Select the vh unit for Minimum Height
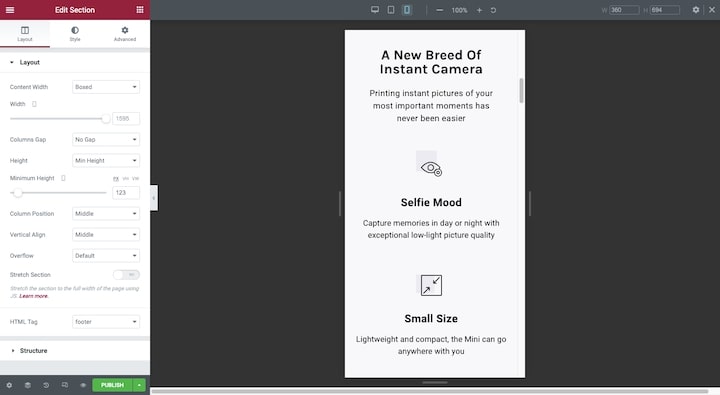The height and width of the screenshot is (395, 720). tap(126, 178)
